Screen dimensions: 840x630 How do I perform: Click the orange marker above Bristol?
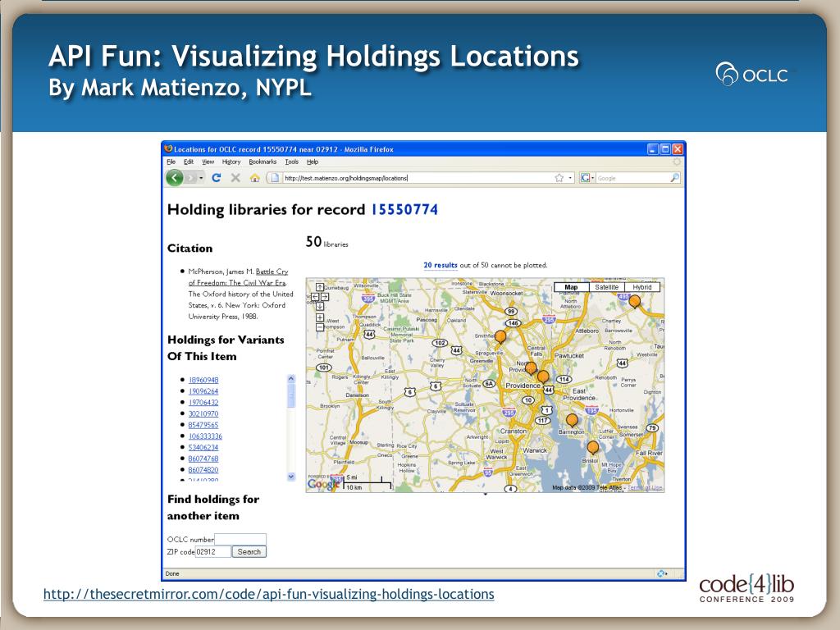[592, 448]
